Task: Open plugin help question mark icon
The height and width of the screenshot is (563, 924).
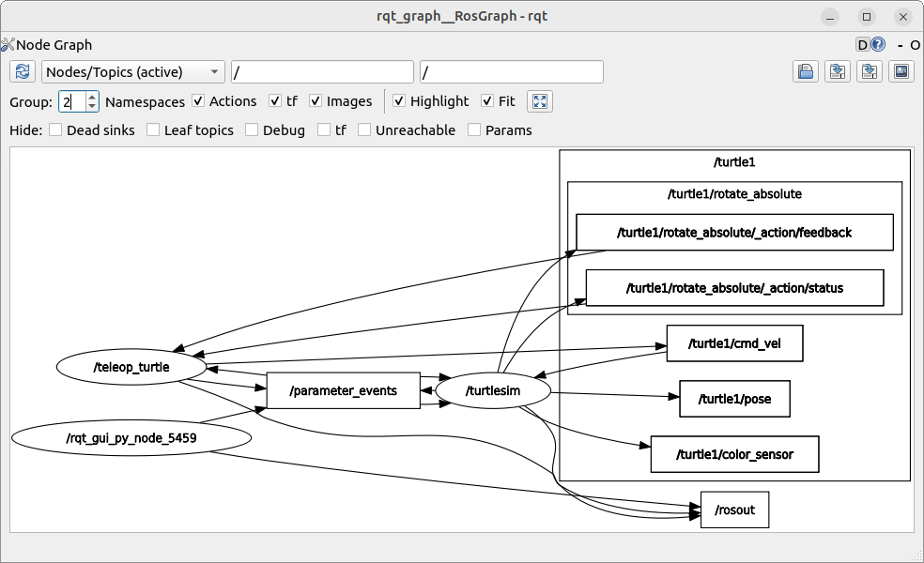Action: pos(878,44)
